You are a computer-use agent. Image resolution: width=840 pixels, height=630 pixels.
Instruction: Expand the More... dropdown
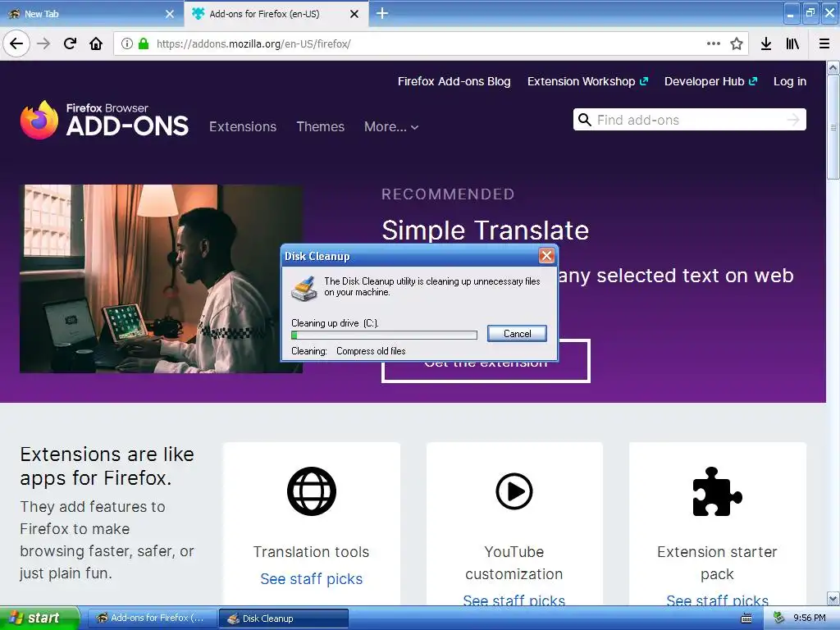click(x=391, y=126)
